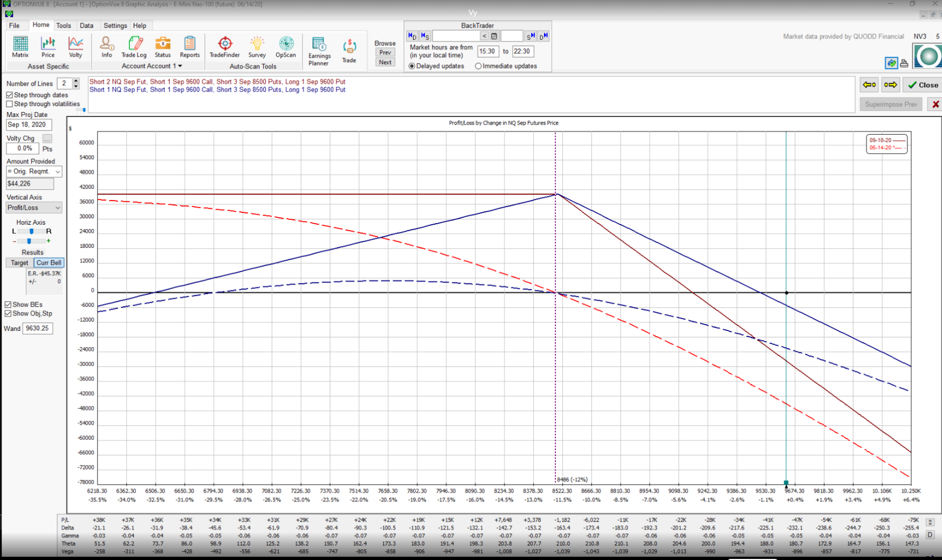Open the Matrix view icon
942x560 pixels.
(x=20, y=46)
